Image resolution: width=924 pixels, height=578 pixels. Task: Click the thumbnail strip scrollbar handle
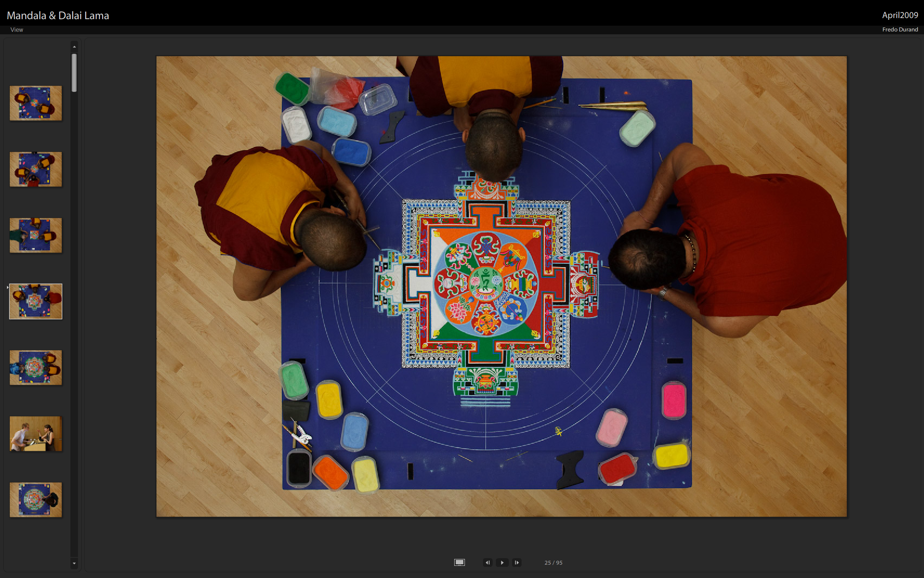74,73
